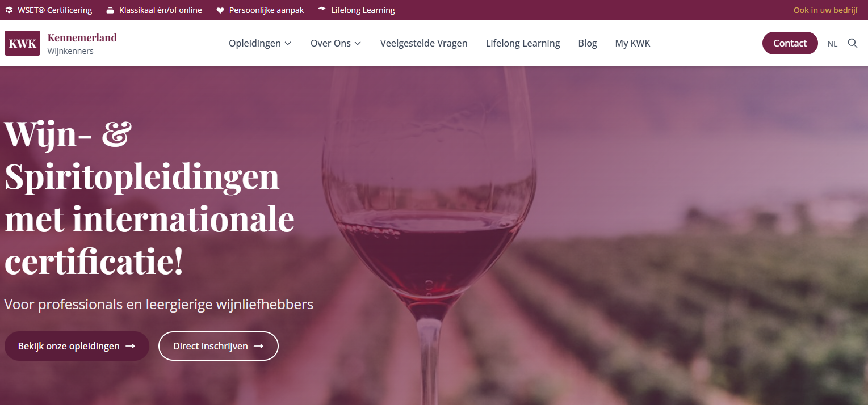Viewport: 868px width, 405px height.
Task: Click the icon before Lifelong Learning in top bar
Action: click(x=322, y=10)
